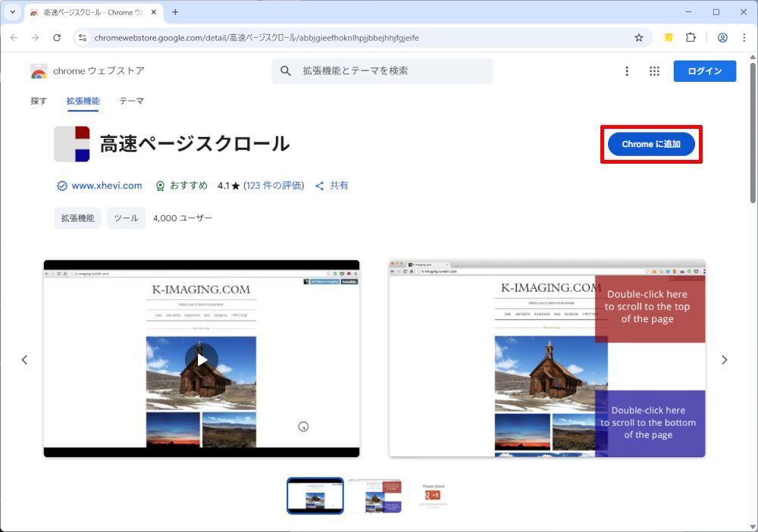This screenshot has width=758, height=532.
Task: Bookmark this page with the star icon
Action: 638,38
